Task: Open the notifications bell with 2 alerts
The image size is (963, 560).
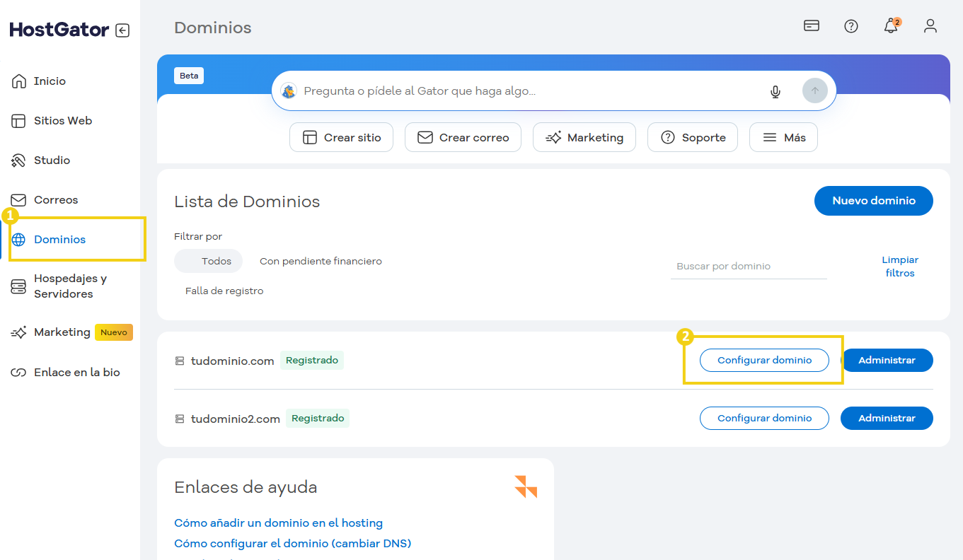Action: point(891,26)
